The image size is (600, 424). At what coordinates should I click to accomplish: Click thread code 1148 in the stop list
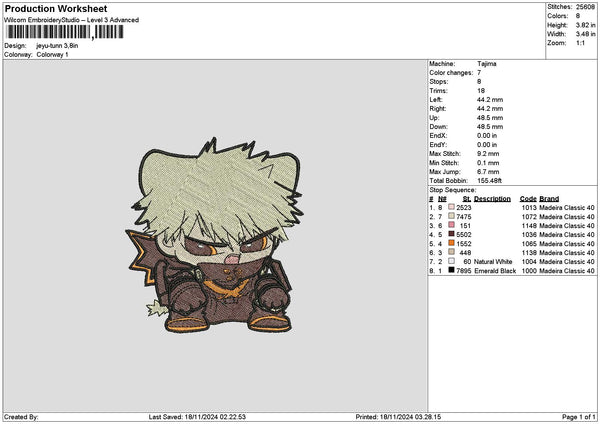pyautogui.click(x=529, y=225)
